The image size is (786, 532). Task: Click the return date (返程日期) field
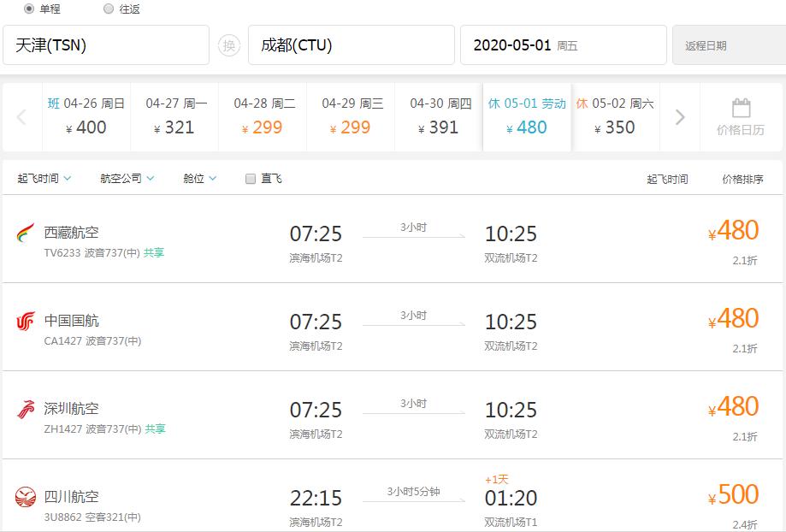727,45
